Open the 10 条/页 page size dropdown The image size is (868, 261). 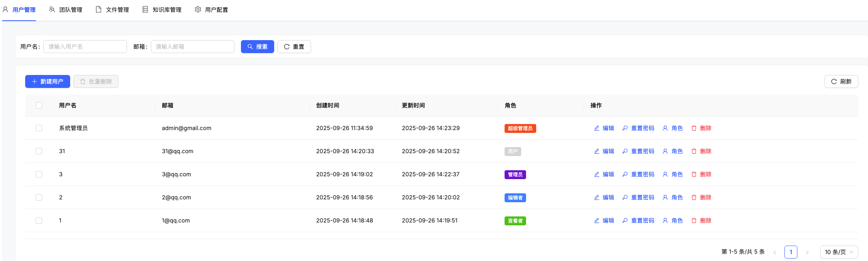(839, 252)
